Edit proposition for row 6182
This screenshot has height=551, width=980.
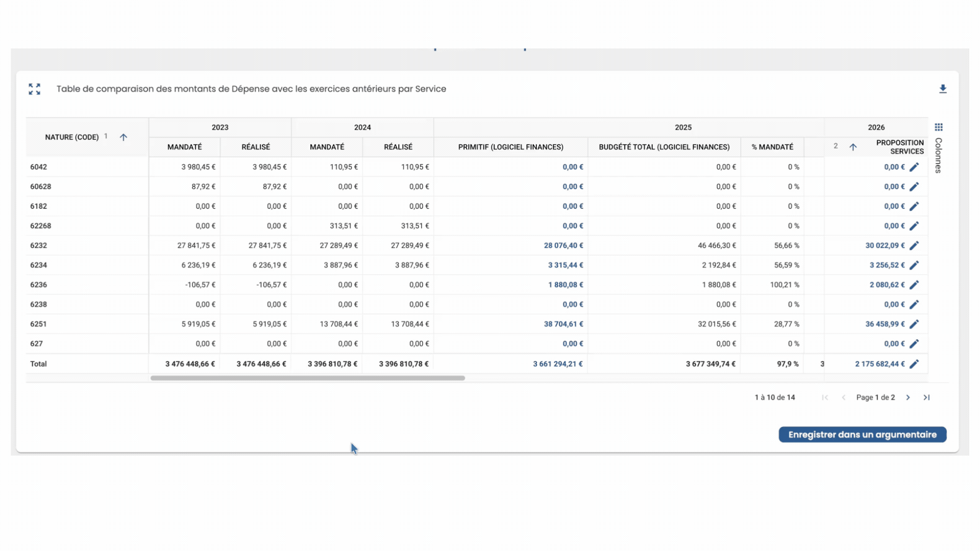[914, 206]
